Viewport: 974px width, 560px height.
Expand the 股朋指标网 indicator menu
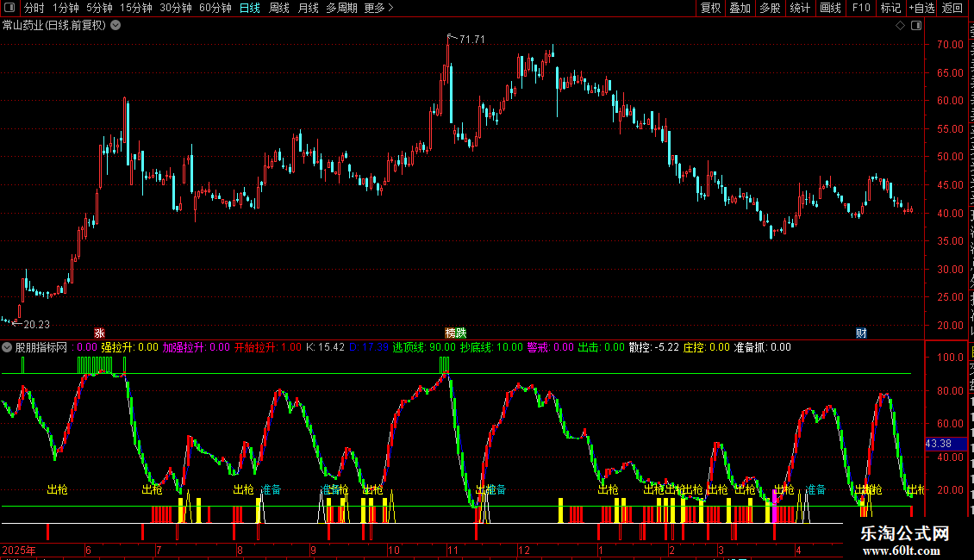click(7, 348)
